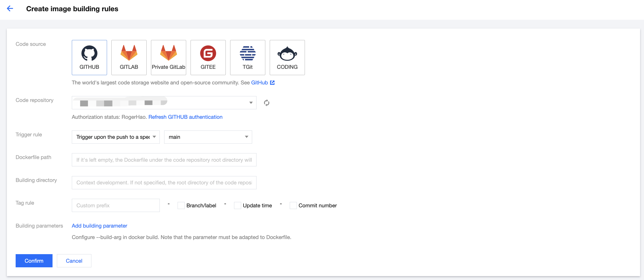The height and width of the screenshot is (280, 644).
Task: Click the refresh repository list icon
Action: (267, 103)
